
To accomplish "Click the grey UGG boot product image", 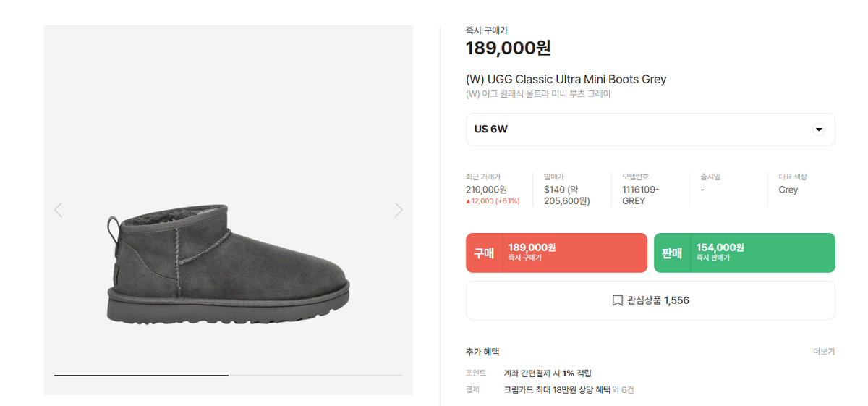I will (x=228, y=268).
